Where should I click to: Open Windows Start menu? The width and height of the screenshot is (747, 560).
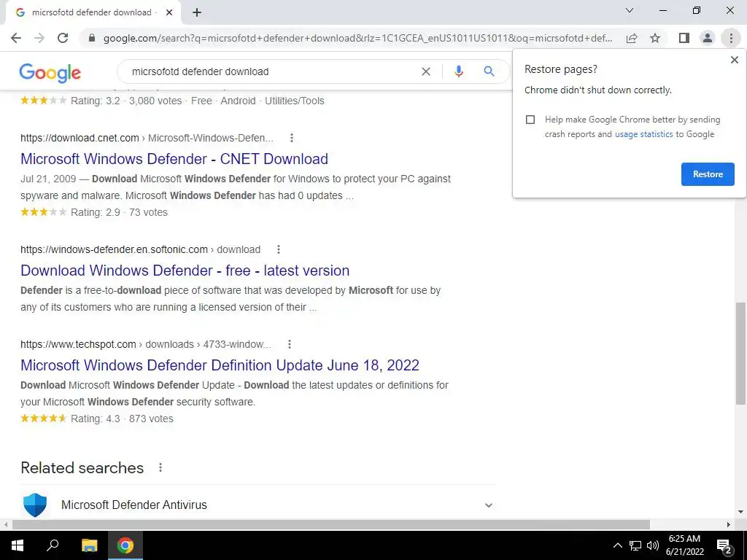point(18,545)
